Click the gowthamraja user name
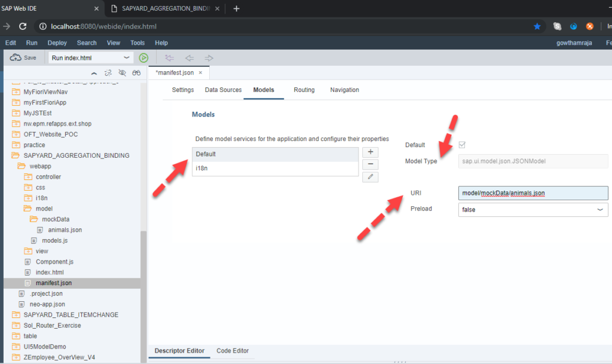Image resolution: width=612 pixels, height=364 pixels. point(574,43)
